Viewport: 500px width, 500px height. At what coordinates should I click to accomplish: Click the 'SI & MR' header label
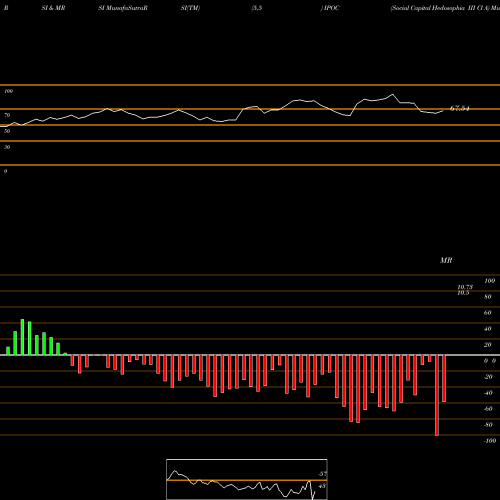pos(53,8)
